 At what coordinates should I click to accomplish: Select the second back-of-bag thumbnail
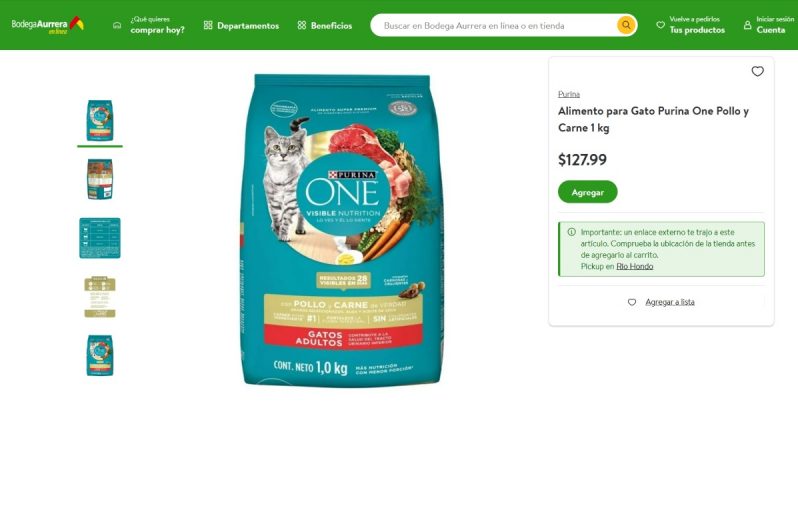pyautogui.click(x=100, y=179)
